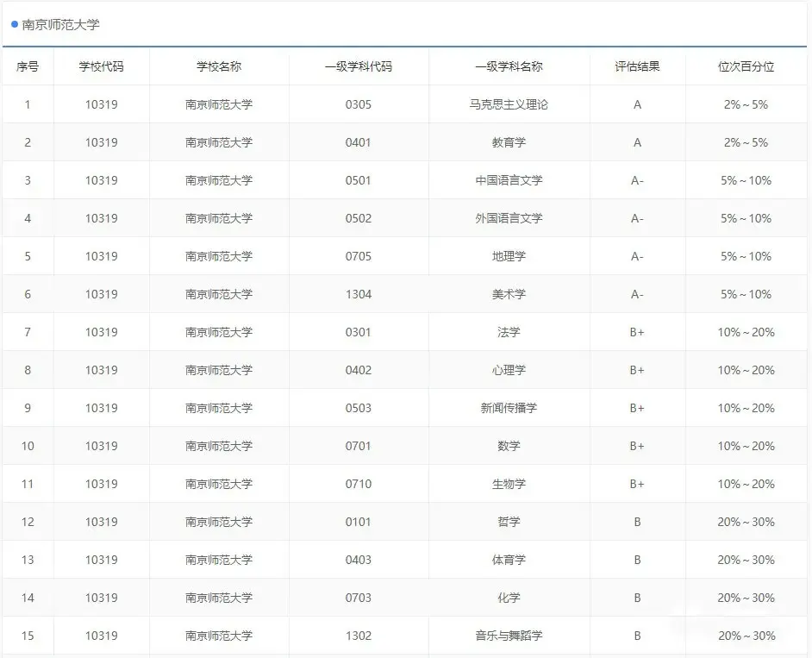Screen dimensions: 812x658
Task: Click 南京师范大学 name in row 9
Action: (219, 408)
